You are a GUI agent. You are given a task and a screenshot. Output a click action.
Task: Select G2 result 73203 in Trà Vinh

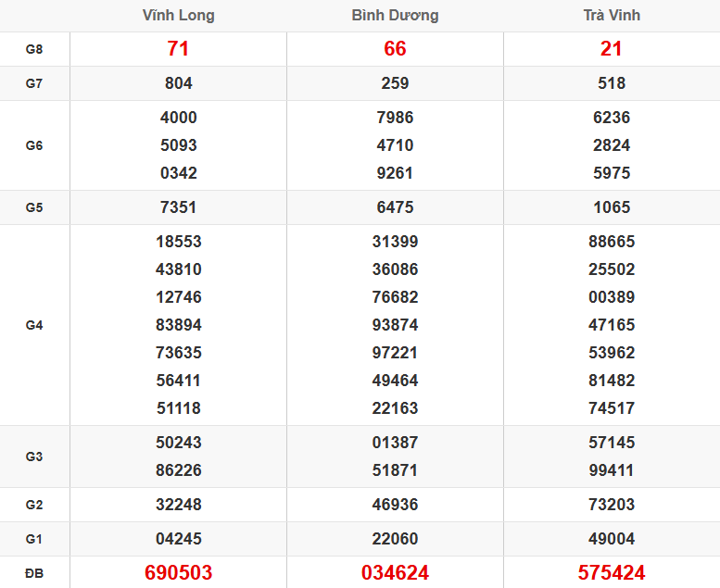[x=612, y=505]
